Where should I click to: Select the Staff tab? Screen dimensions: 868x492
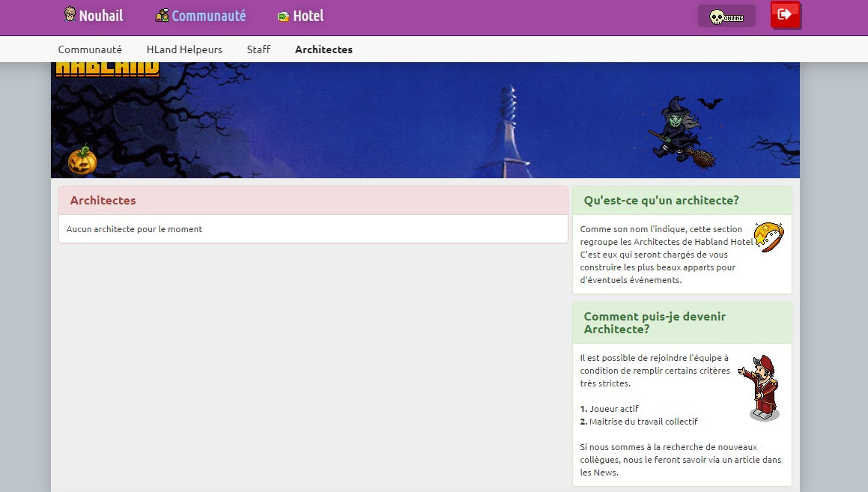258,49
